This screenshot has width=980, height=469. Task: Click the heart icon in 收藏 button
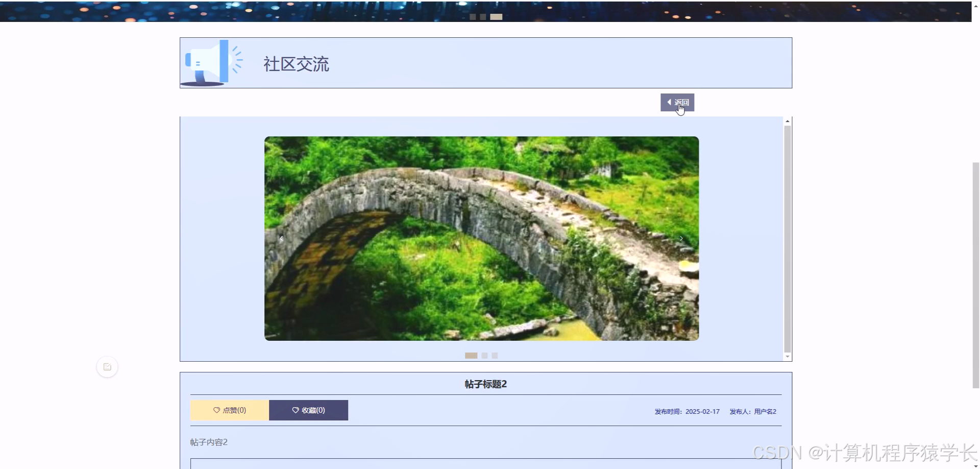point(296,410)
